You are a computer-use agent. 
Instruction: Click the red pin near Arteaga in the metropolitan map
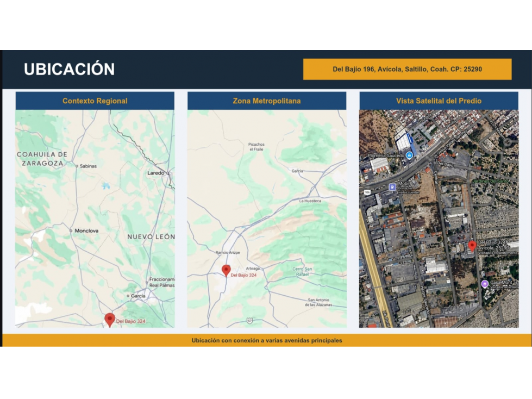pyautogui.click(x=226, y=270)
